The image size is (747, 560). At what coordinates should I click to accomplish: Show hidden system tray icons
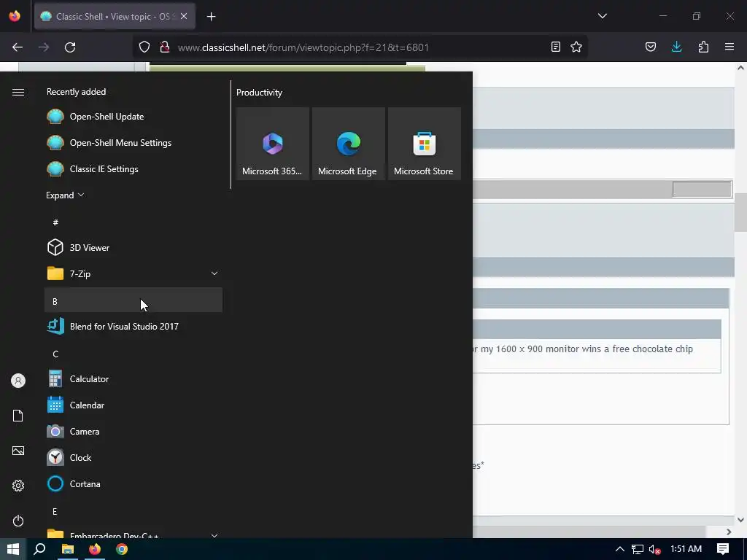(x=619, y=549)
